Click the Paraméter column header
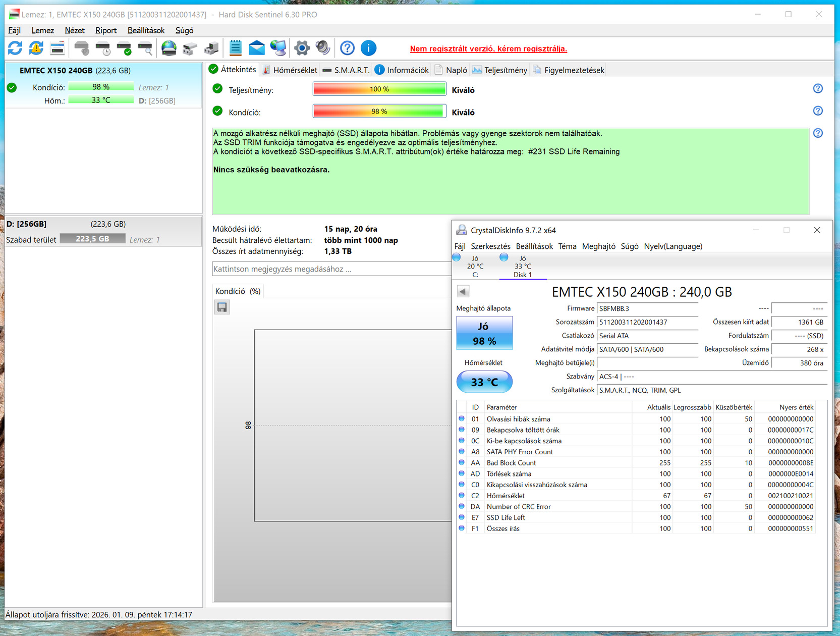Screen dimensions: 840x636 tap(558, 407)
